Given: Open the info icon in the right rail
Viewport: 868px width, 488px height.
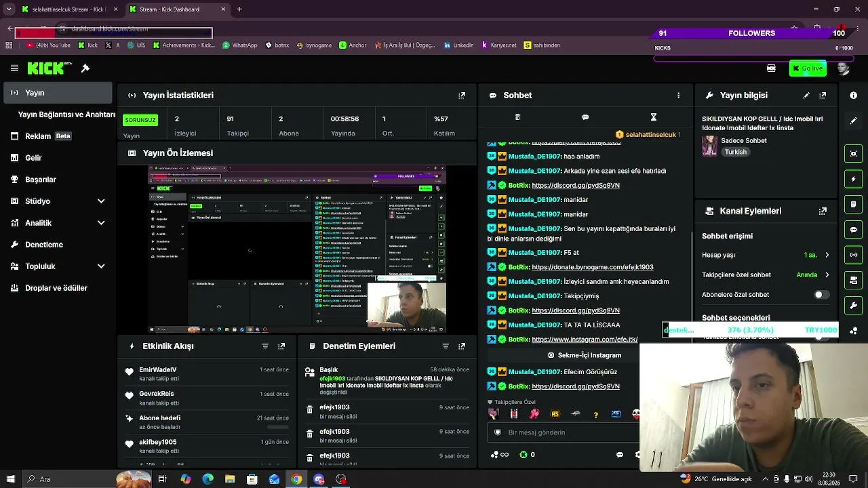Looking at the screenshot, I should 854,96.
